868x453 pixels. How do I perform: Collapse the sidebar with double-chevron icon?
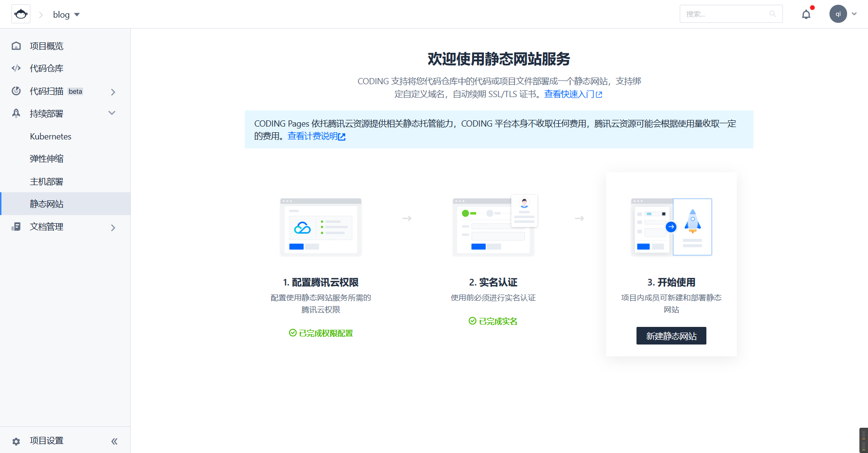(x=115, y=441)
